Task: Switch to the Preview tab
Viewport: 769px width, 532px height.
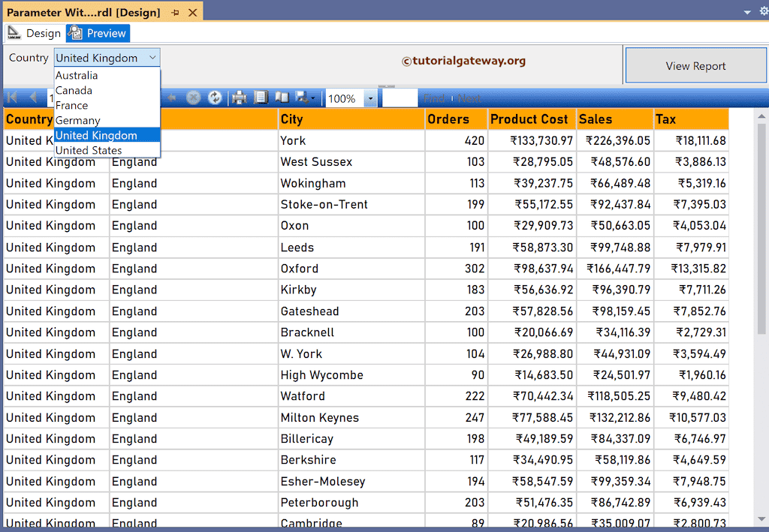Action: (x=98, y=33)
